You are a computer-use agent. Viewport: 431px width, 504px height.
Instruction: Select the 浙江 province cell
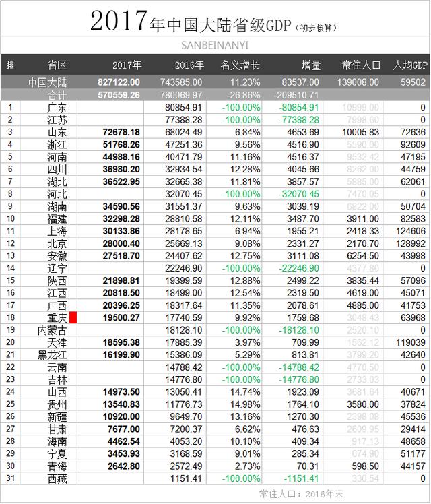pos(57,145)
